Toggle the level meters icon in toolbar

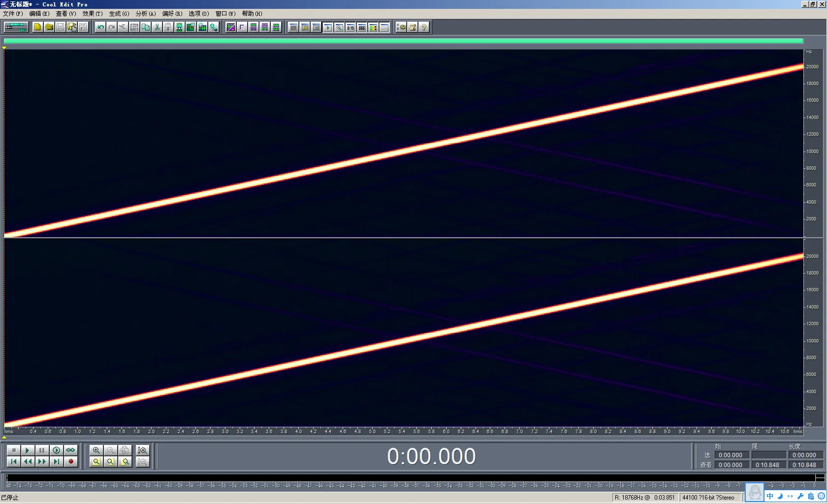[x=373, y=27]
